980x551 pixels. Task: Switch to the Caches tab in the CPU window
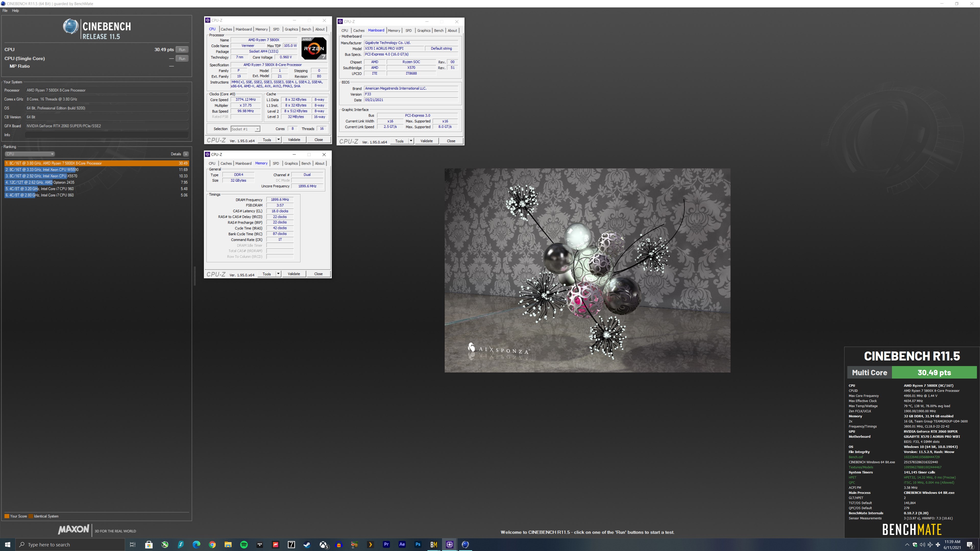(x=226, y=29)
